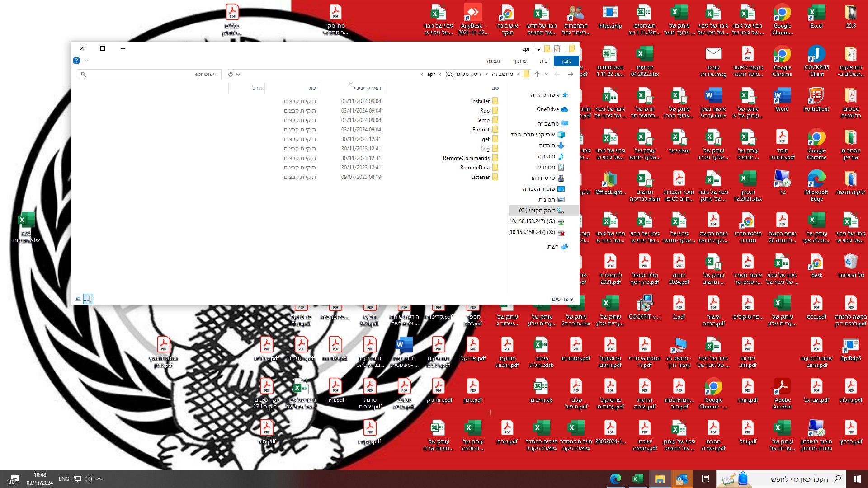Image resolution: width=868 pixels, height=488 pixels.
Task: Select the Microsoft Edge desktop icon
Action: coord(816,186)
